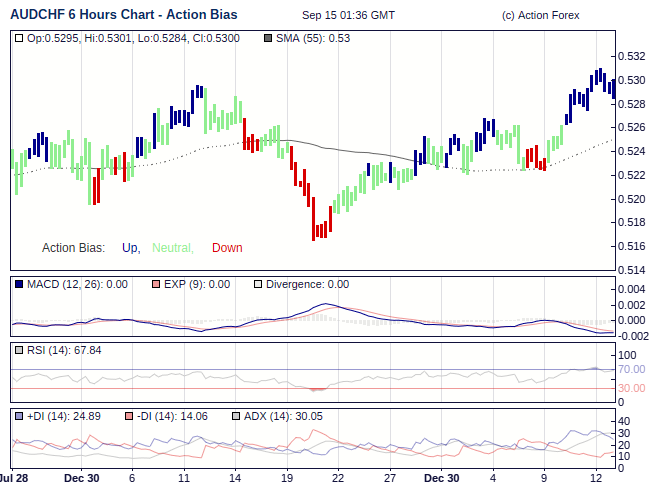The width and height of the screenshot is (650, 489).
Task: Click the white OHLC legend square
Action: (x=20, y=38)
